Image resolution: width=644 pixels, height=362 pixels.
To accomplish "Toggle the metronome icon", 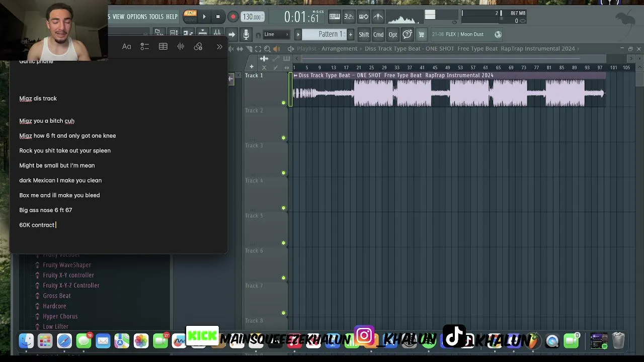I will [x=378, y=17].
